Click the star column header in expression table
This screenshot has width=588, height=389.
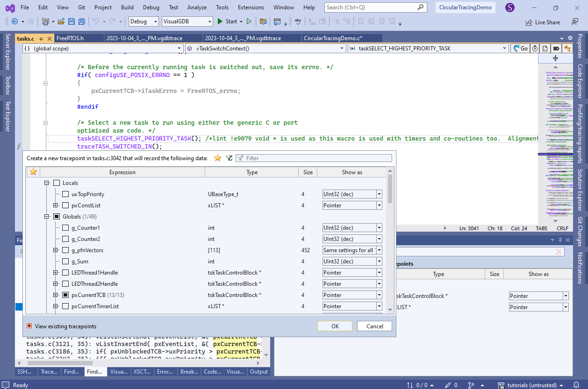(33, 172)
